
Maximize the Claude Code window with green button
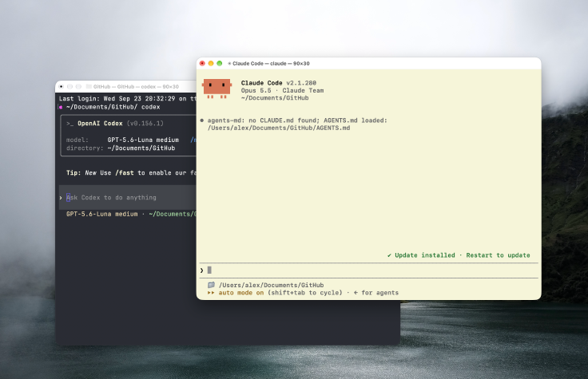pyautogui.click(x=220, y=63)
